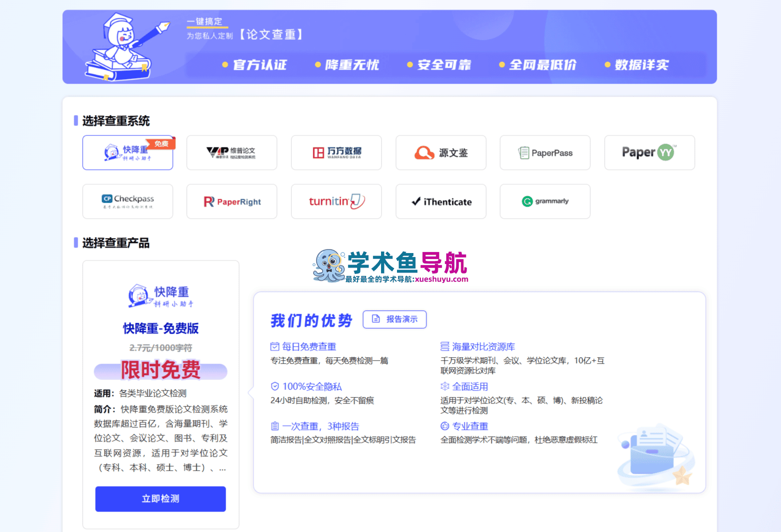Select the grammarly system card
Image resolution: width=781 pixels, height=532 pixels.
pos(545,201)
